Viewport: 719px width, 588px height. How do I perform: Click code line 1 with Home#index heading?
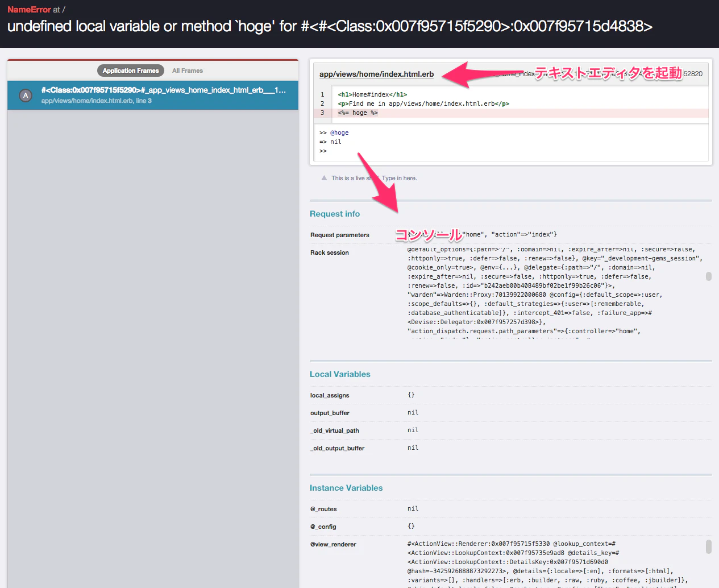pyautogui.click(x=512, y=94)
